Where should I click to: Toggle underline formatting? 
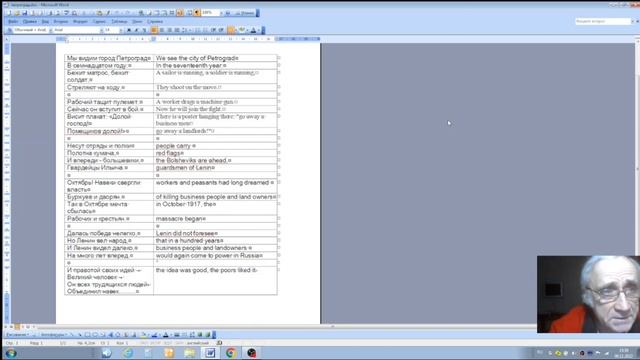pyautogui.click(x=144, y=30)
